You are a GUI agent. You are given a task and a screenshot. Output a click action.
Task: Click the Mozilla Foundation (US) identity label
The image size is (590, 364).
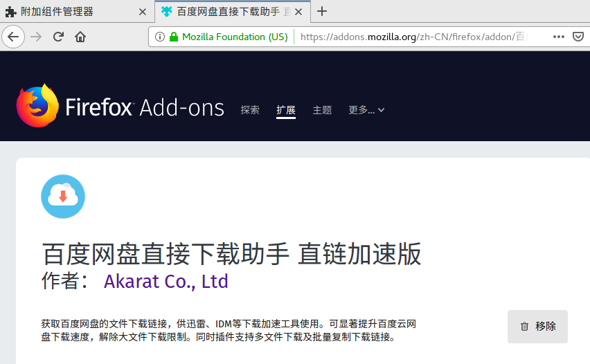point(235,37)
